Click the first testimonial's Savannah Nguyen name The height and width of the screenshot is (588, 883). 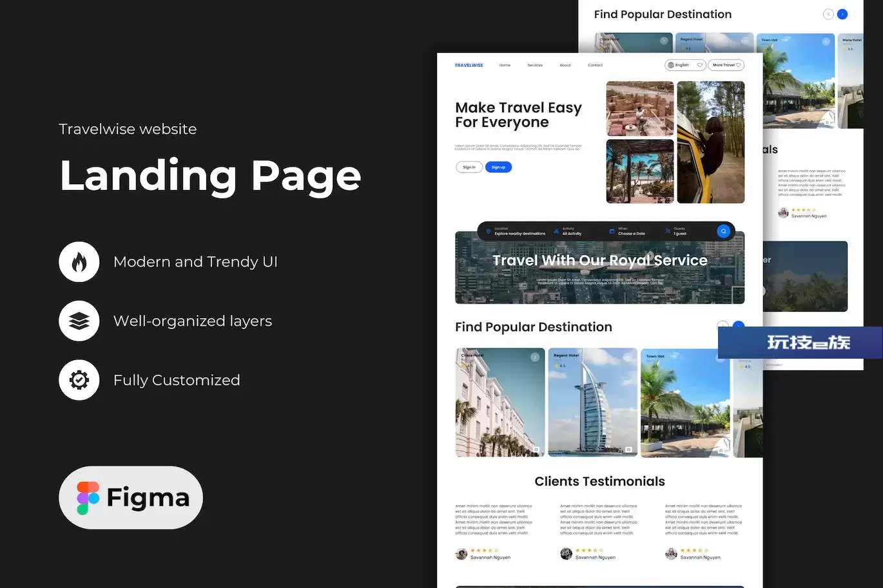(x=490, y=558)
